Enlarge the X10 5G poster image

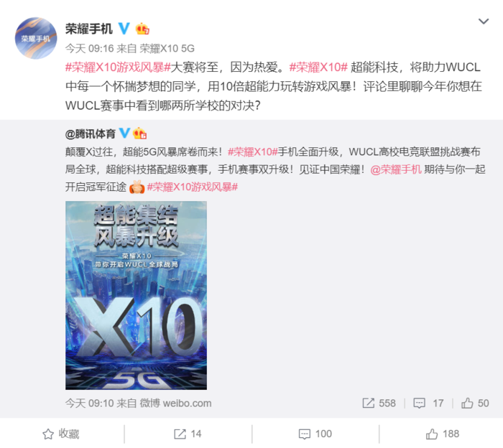click(136, 295)
